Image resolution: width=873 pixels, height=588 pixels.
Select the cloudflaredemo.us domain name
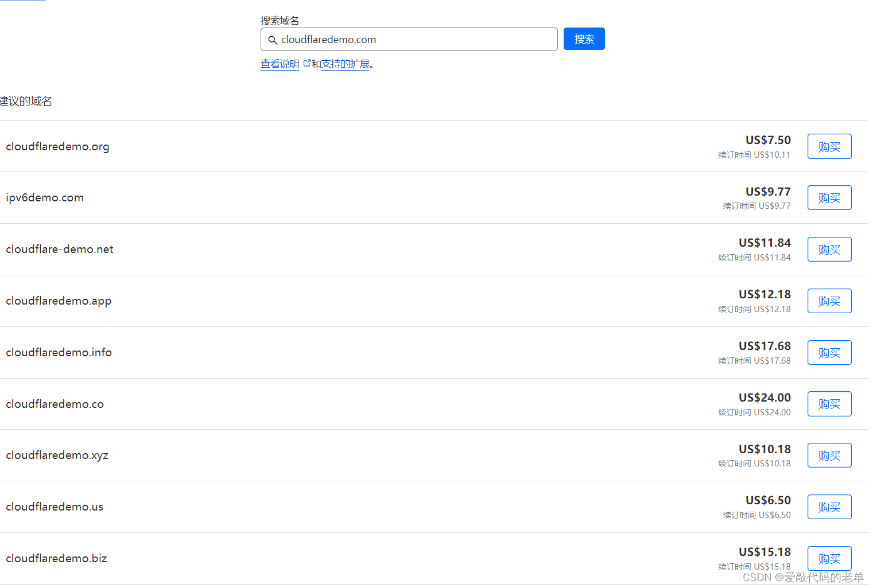[x=55, y=507]
